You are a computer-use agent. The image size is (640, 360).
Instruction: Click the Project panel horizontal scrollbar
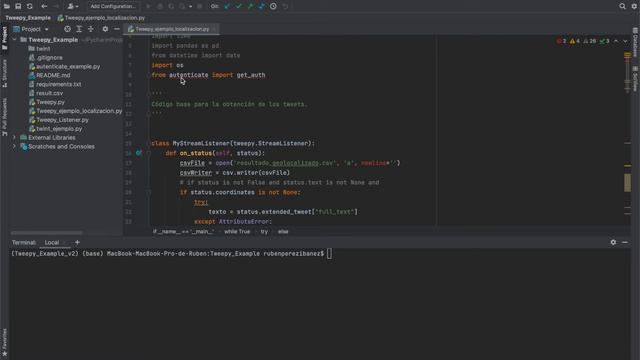pos(47,233)
